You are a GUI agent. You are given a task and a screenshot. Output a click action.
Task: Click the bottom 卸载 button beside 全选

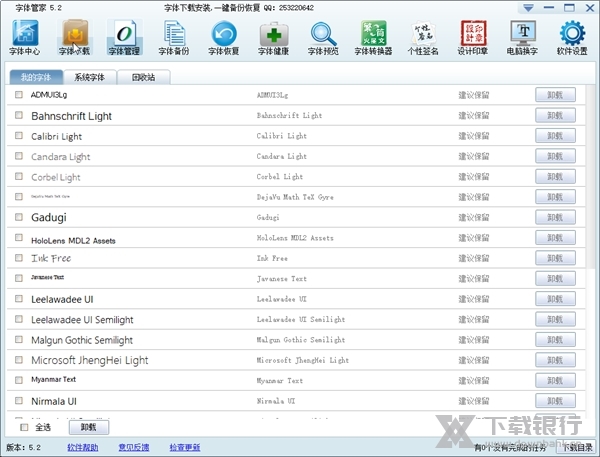[x=89, y=427]
